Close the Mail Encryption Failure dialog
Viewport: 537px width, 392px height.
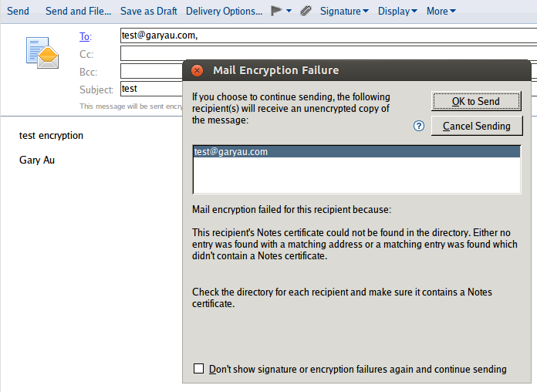tap(197, 70)
